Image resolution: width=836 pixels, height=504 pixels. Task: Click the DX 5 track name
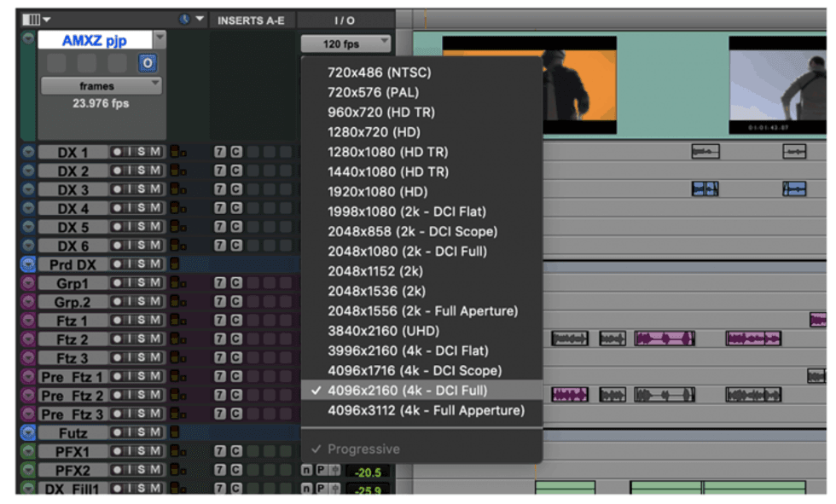coord(73,227)
